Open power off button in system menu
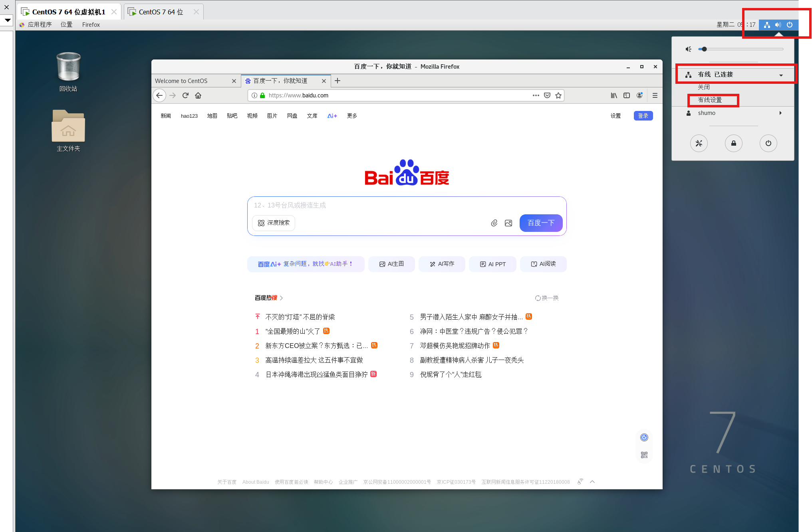 click(x=768, y=143)
